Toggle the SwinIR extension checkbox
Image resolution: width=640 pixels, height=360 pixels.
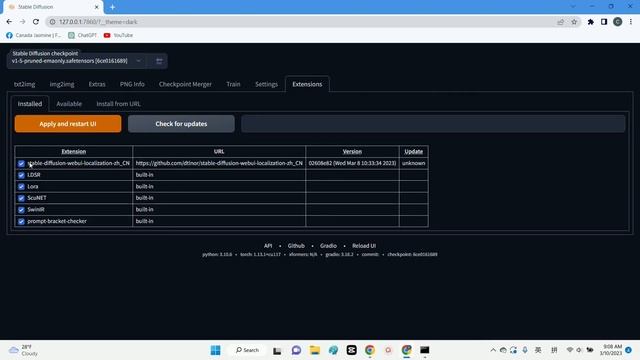point(21,209)
